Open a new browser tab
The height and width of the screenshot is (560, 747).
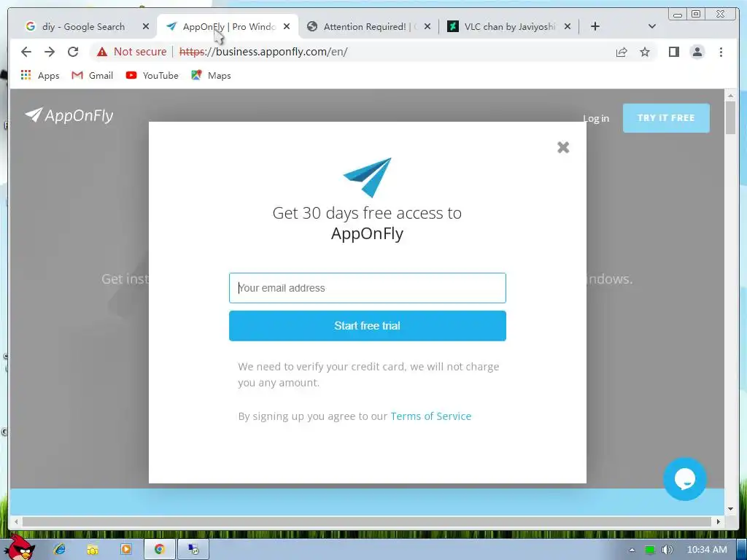pyautogui.click(x=595, y=26)
